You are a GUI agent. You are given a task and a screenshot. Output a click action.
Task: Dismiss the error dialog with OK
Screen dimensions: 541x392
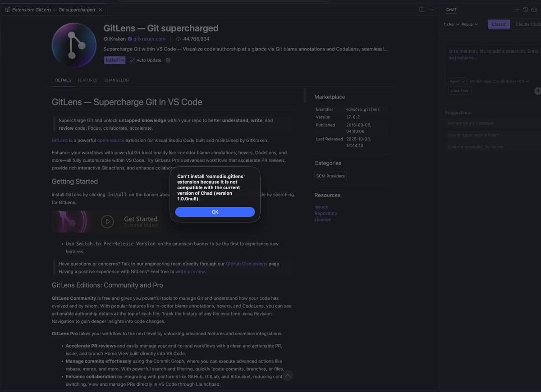215,212
